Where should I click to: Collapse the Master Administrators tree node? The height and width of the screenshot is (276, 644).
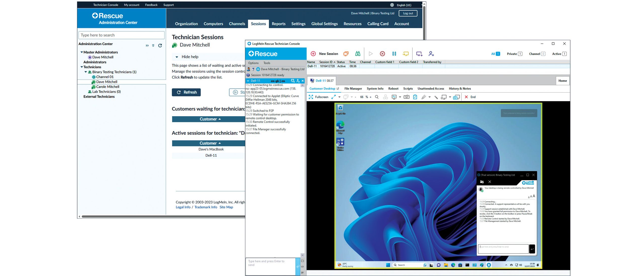82,52
